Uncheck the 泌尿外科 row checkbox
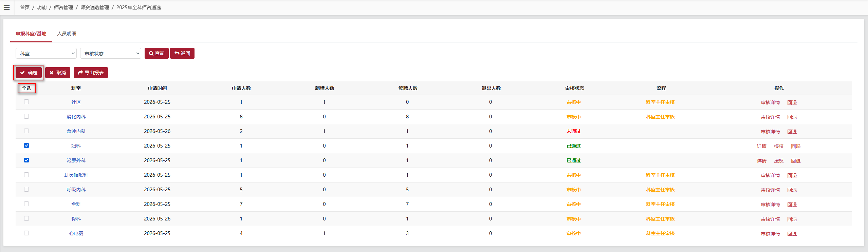 pyautogui.click(x=26, y=160)
